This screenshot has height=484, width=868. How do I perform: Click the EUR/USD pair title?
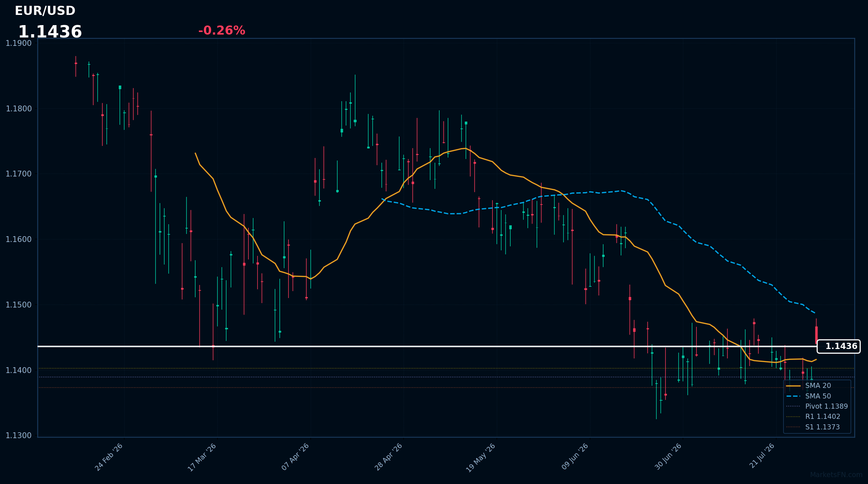[x=45, y=11]
